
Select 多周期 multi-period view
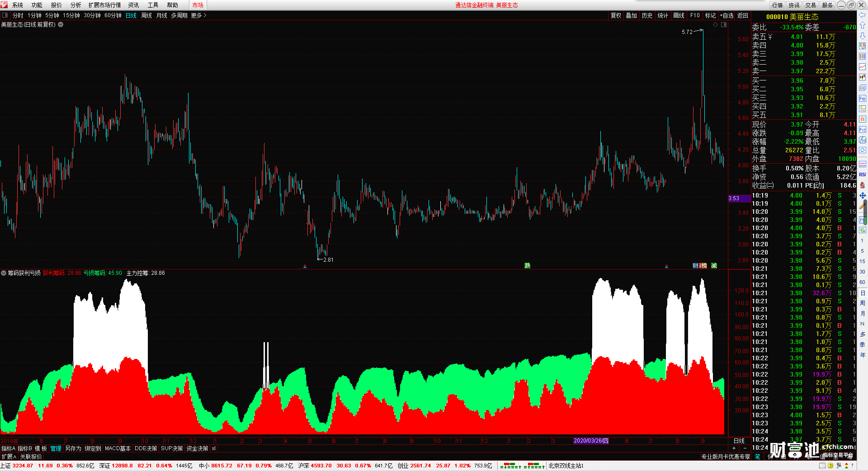pos(179,15)
